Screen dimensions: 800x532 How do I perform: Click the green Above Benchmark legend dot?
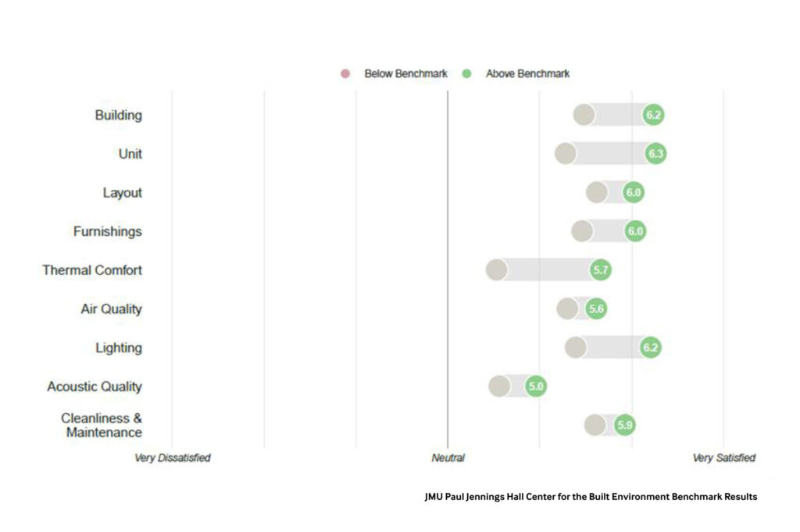pos(467,74)
